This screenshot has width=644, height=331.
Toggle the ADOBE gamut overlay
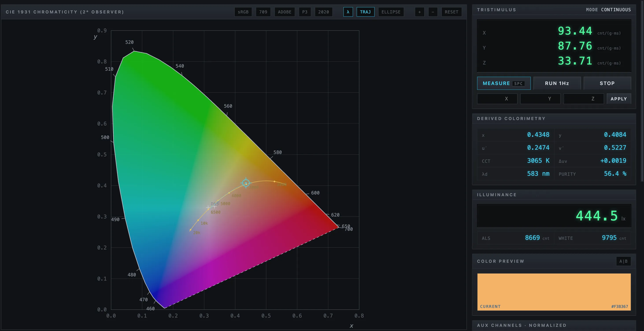point(285,12)
